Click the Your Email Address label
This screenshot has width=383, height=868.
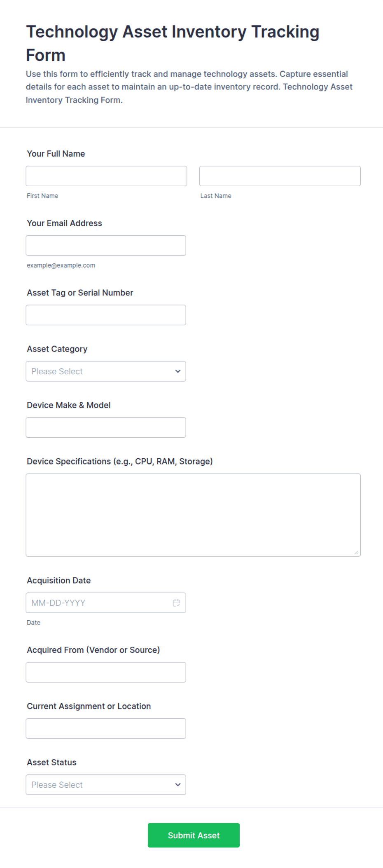64,223
